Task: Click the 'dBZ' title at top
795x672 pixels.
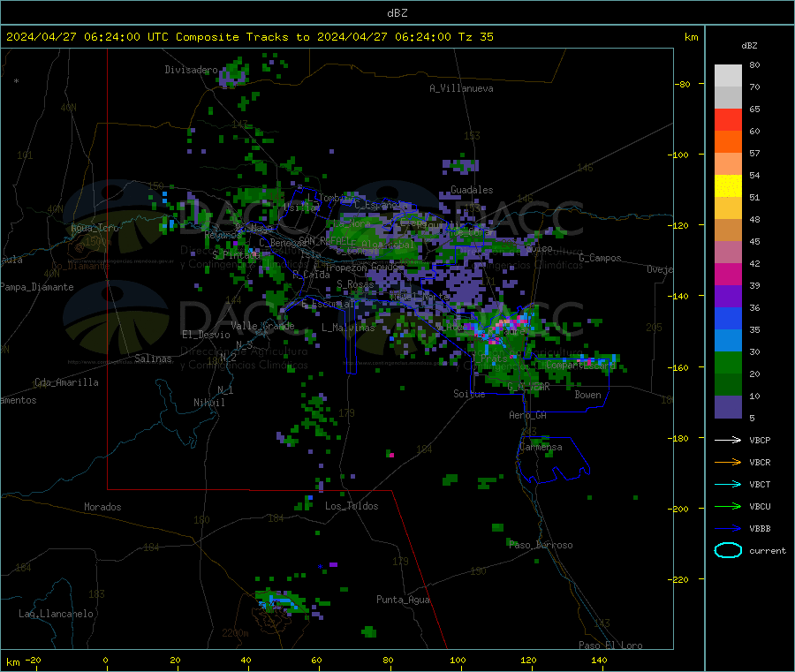Action: [x=397, y=13]
